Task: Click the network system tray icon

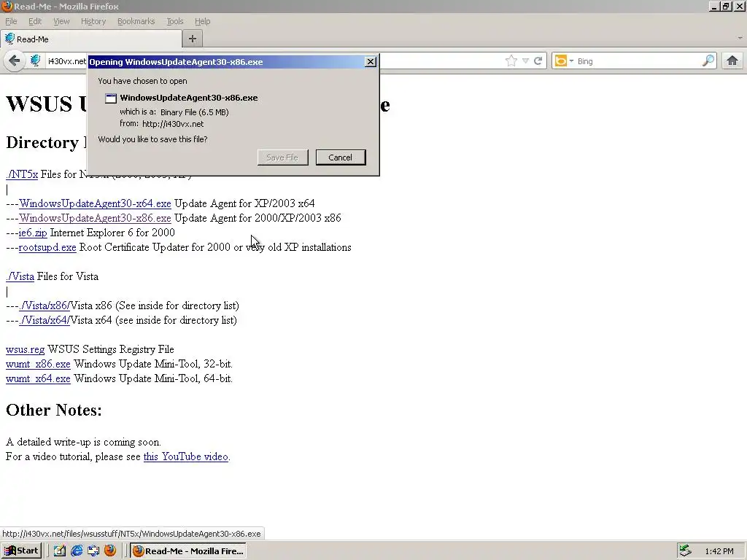Action: click(x=686, y=551)
